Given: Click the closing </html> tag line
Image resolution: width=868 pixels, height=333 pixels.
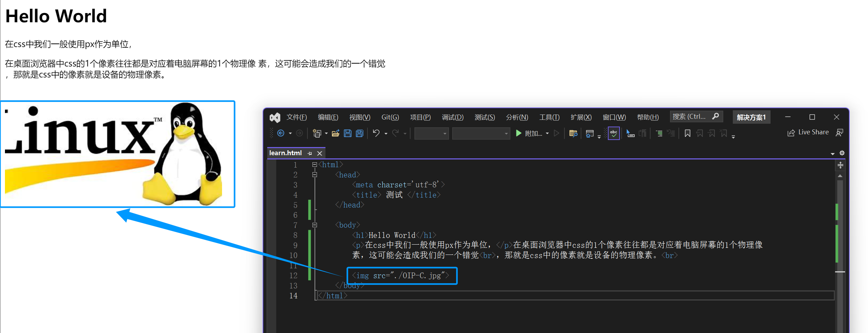Looking at the screenshot, I should tap(333, 296).
